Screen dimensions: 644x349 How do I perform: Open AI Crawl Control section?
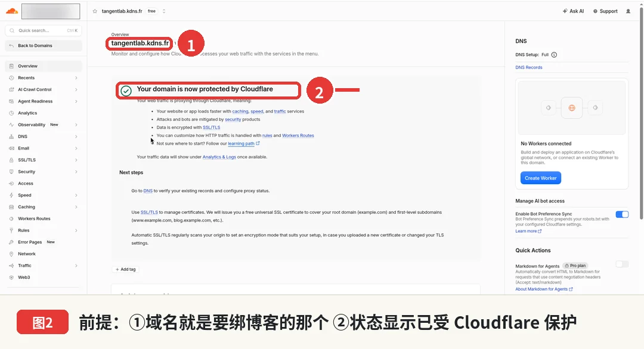click(x=43, y=89)
